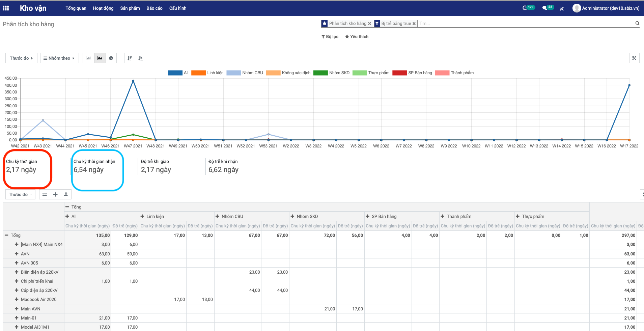Switch chart to bar chart view
644x331 pixels.
click(x=88, y=58)
